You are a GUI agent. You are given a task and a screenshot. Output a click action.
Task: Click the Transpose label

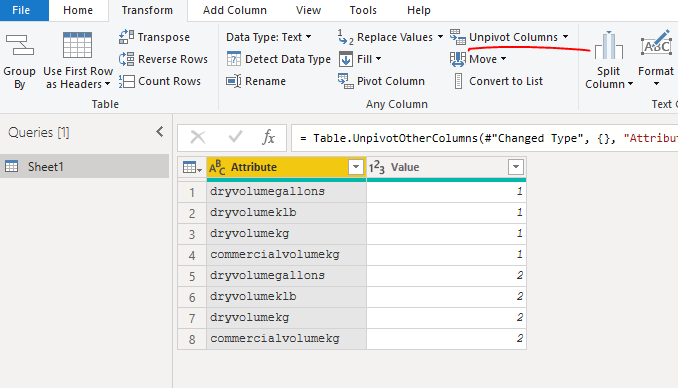[x=163, y=37]
